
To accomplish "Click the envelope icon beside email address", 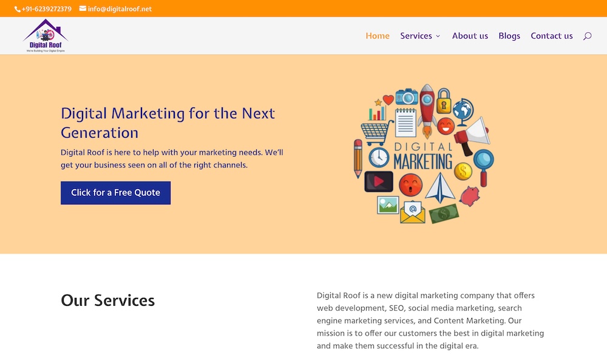I will 83,8.
